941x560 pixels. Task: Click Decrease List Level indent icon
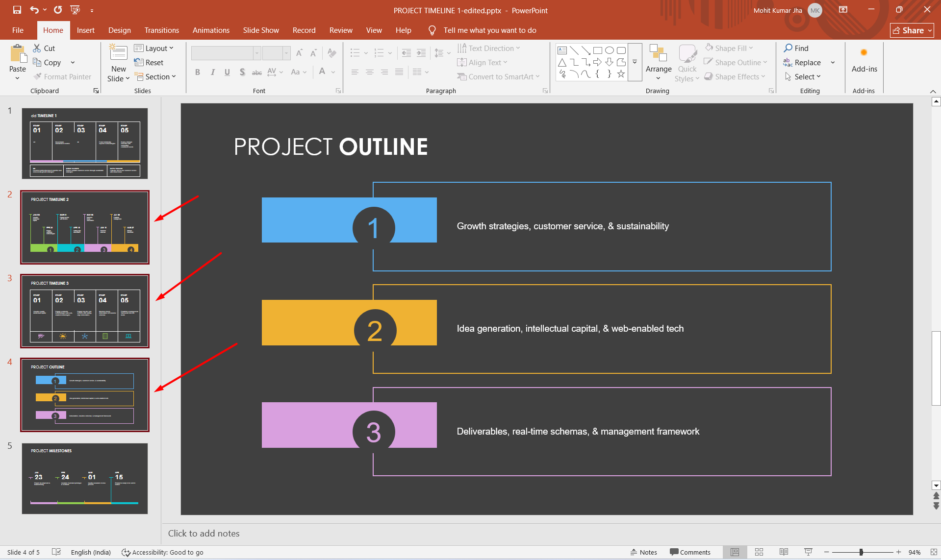[x=407, y=53]
